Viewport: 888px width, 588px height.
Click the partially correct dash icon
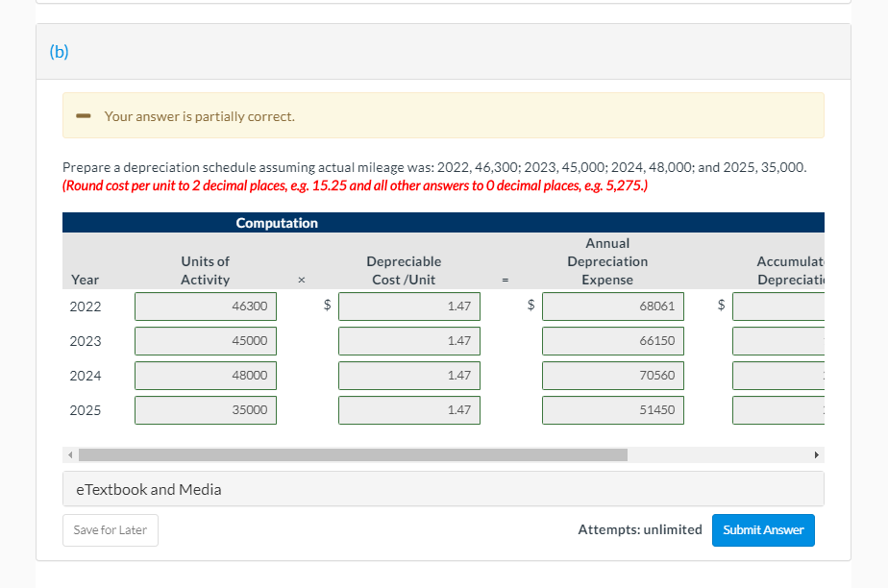tap(84, 116)
